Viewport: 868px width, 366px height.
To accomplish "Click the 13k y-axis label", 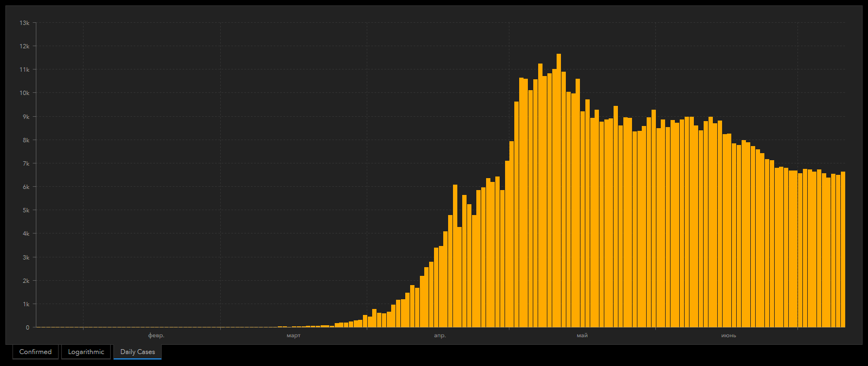I will (x=24, y=23).
